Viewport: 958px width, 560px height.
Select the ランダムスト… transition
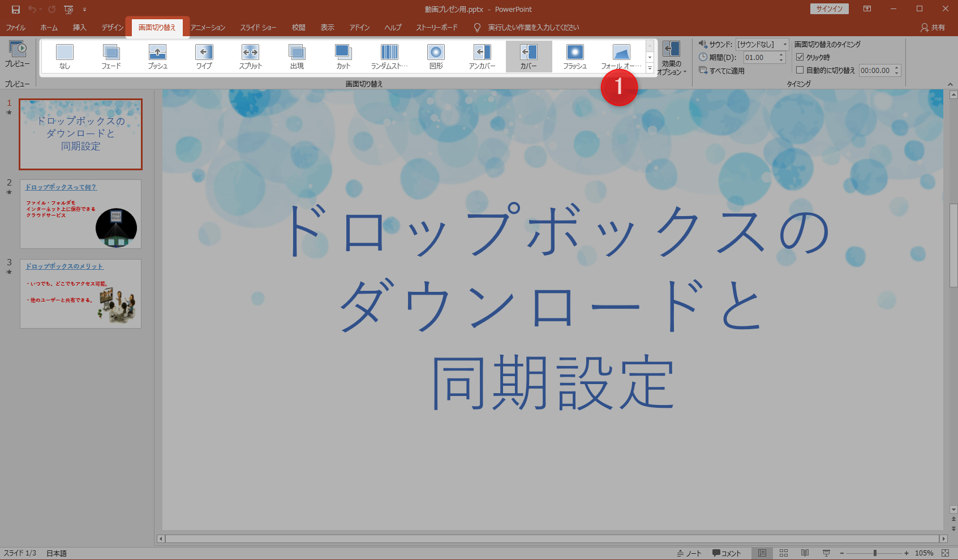point(390,57)
